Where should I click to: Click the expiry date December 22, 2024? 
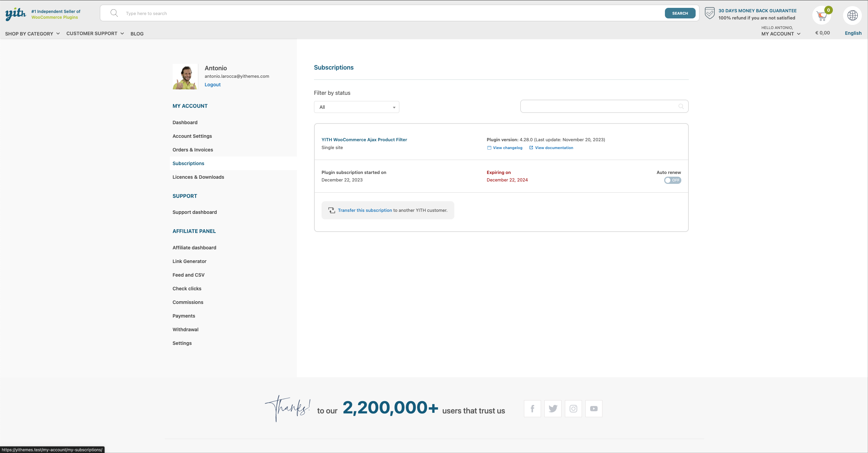(507, 180)
